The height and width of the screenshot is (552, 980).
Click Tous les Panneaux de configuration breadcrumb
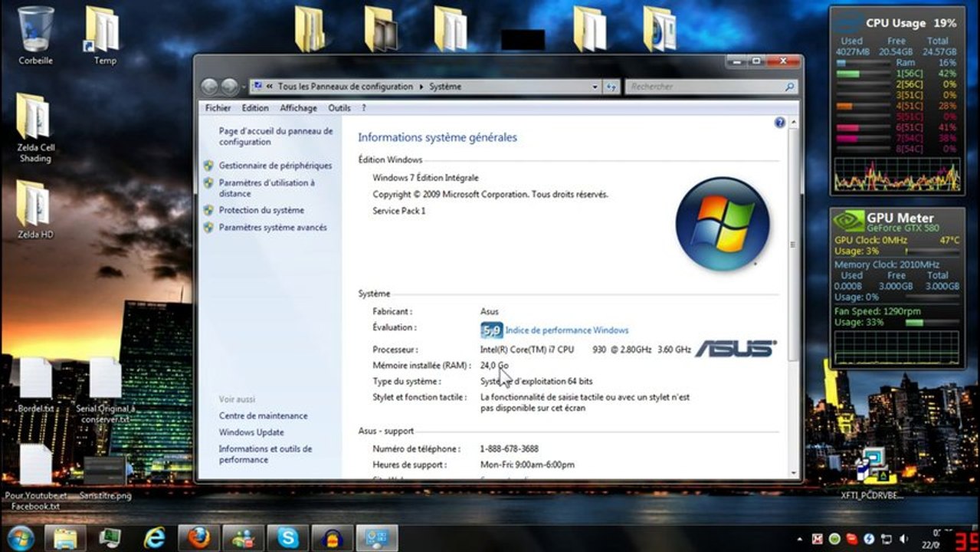point(346,87)
